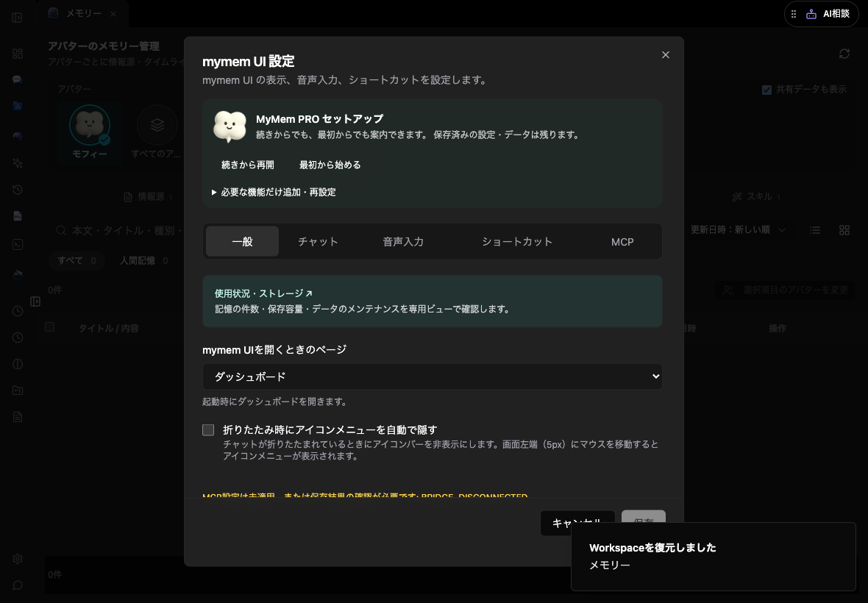
Task: Select the メモリー workspace tab
Action: (x=83, y=14)
